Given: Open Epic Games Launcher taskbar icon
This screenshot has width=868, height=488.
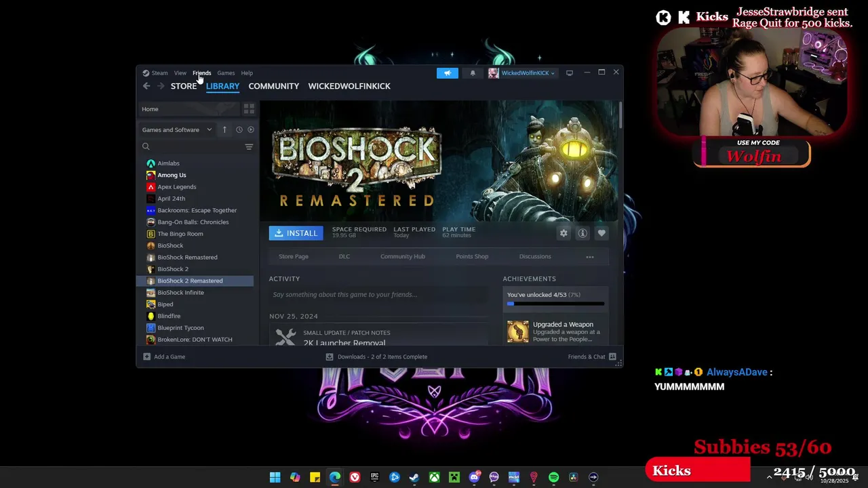Looking at the screenshot, I should [x=374, y=477].
